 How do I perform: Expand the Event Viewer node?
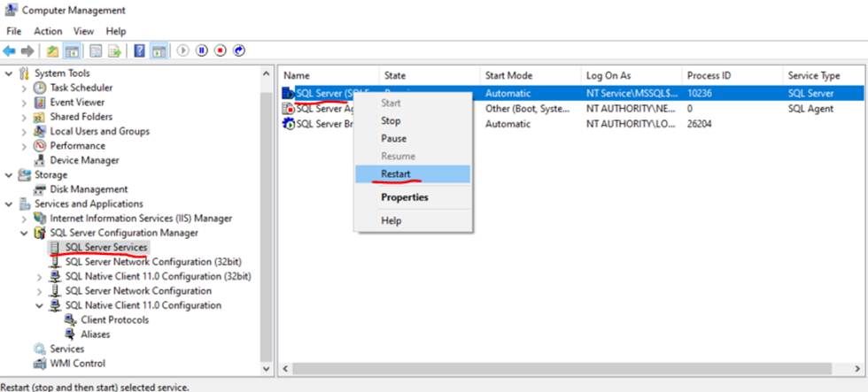(x=24, y=103)
